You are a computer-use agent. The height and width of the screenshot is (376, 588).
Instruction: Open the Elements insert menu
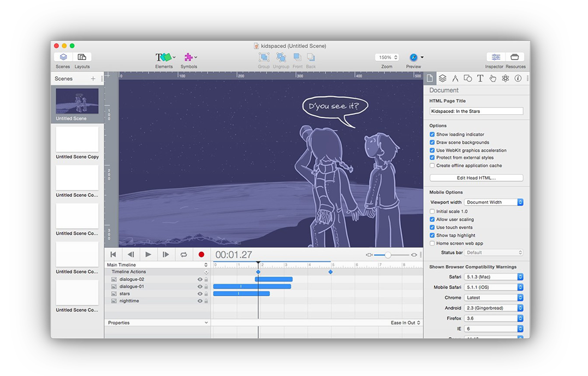tap(165, 57)
